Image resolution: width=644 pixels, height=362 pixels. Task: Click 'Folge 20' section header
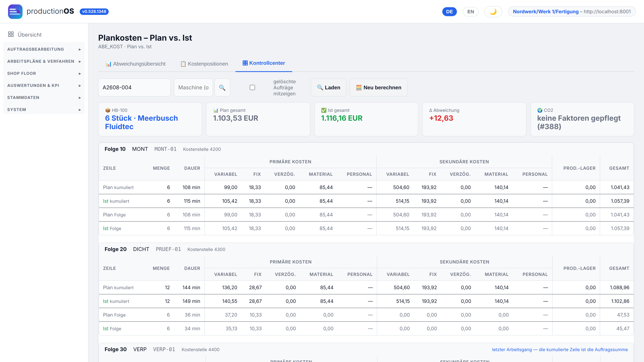click(x=116, y=249)
